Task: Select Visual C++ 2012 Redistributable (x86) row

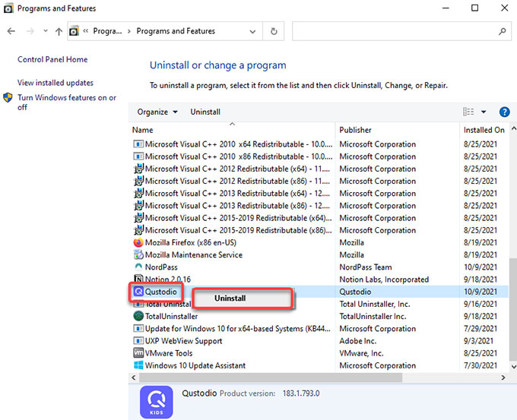Action: tap(319, 182)
